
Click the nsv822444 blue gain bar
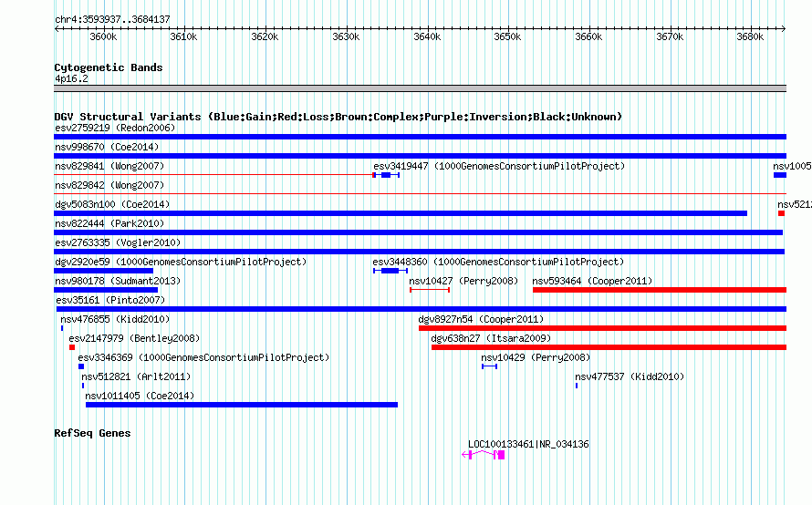[419, 232]
